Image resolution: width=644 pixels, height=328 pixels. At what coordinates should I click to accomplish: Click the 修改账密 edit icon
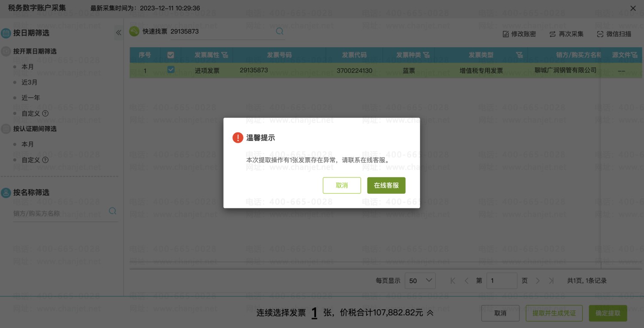[x=506, y=34]
